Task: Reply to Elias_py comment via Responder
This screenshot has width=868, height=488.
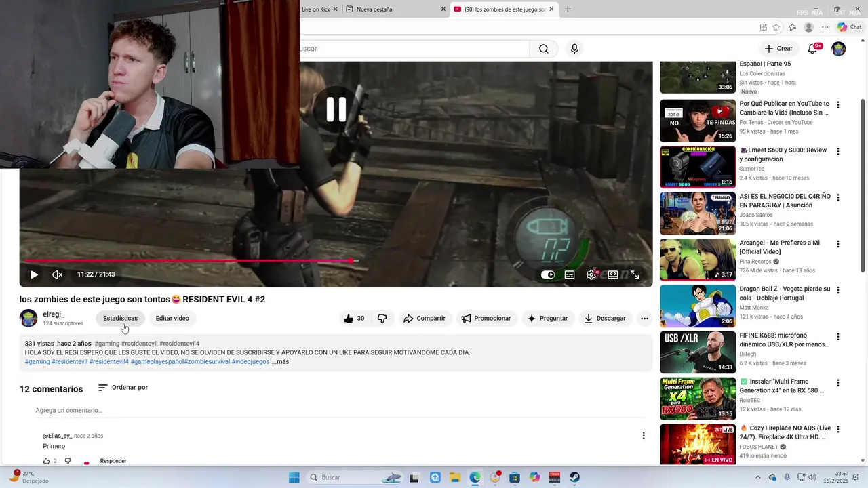Action: coord(113,461)
